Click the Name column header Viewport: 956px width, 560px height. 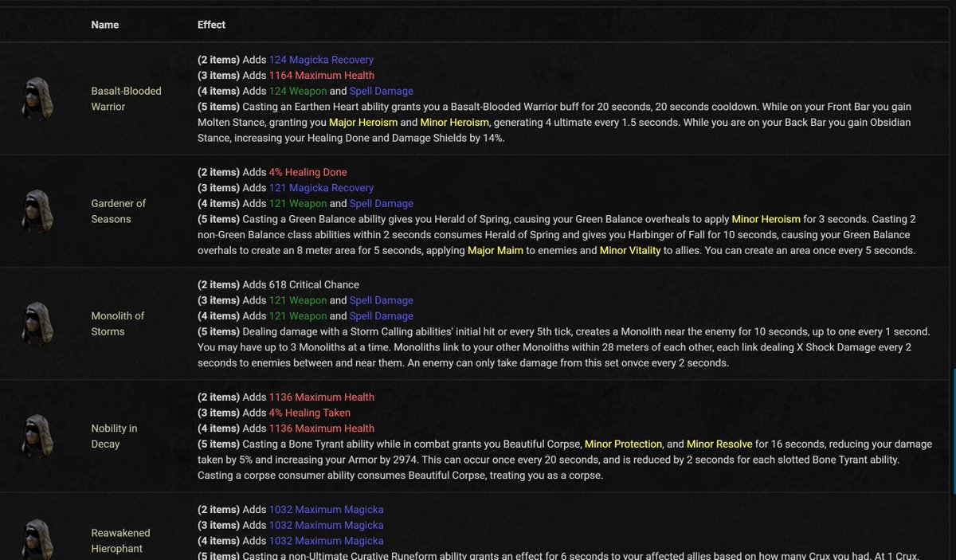[x=105, y=25]
